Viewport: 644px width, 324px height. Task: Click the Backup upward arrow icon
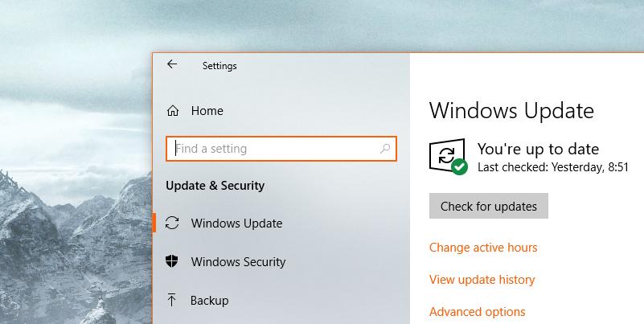172,301
